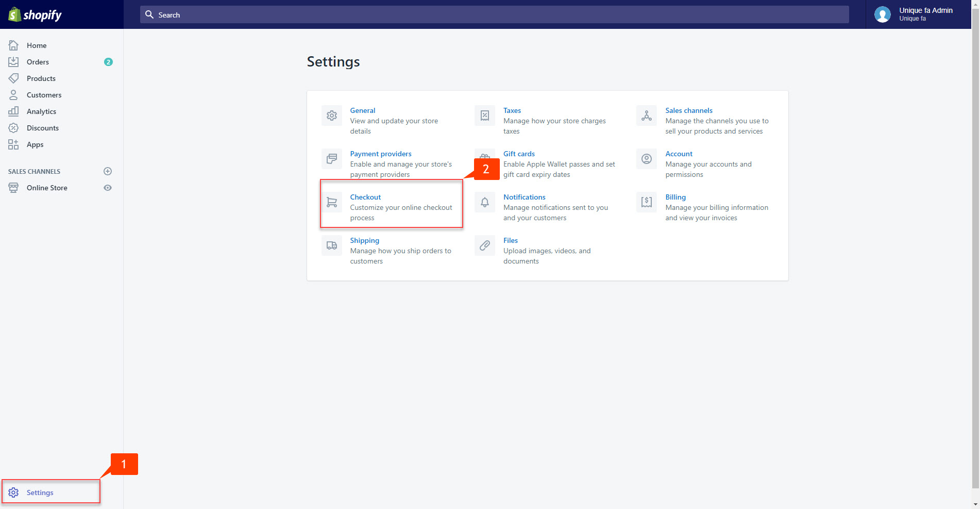View Online Store with eye icon

[108, 188]
